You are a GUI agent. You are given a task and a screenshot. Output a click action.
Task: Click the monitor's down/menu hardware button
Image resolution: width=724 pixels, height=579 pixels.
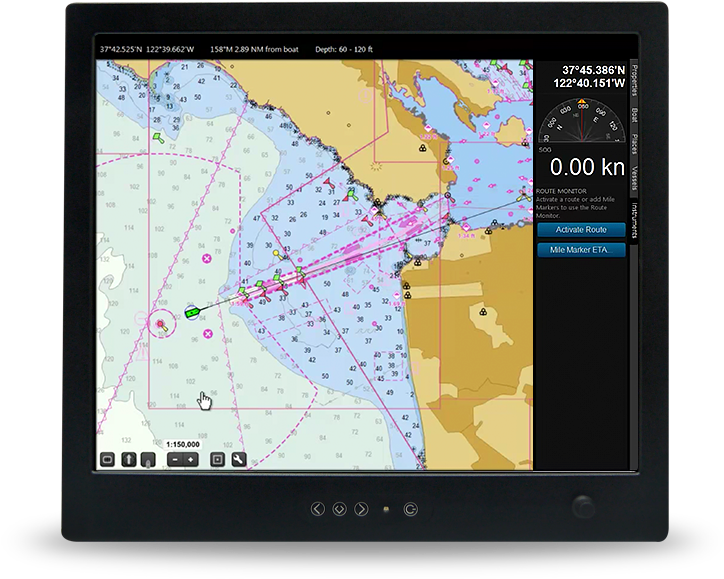339,509
